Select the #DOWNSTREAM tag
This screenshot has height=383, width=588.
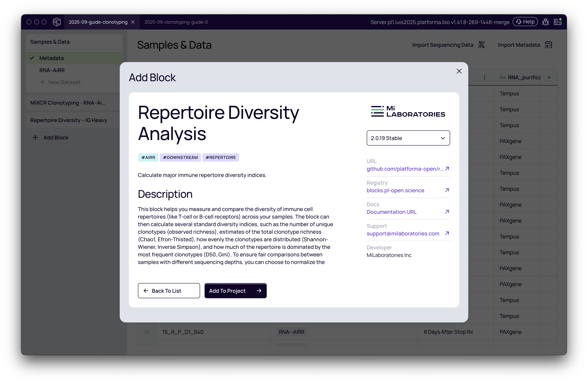pyautogui.click(x=180, y=157)
